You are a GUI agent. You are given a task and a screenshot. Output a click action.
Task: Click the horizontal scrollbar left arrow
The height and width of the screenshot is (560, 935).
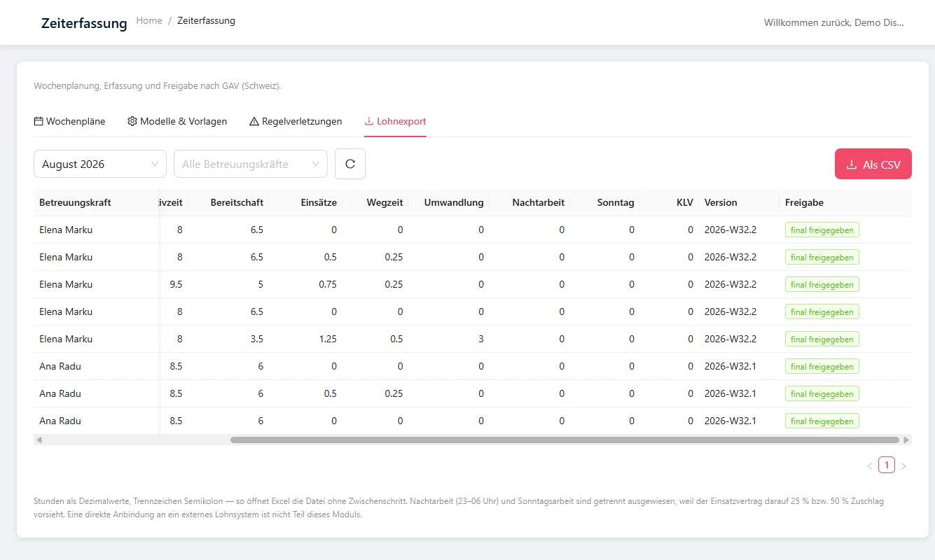coord(39,440)
